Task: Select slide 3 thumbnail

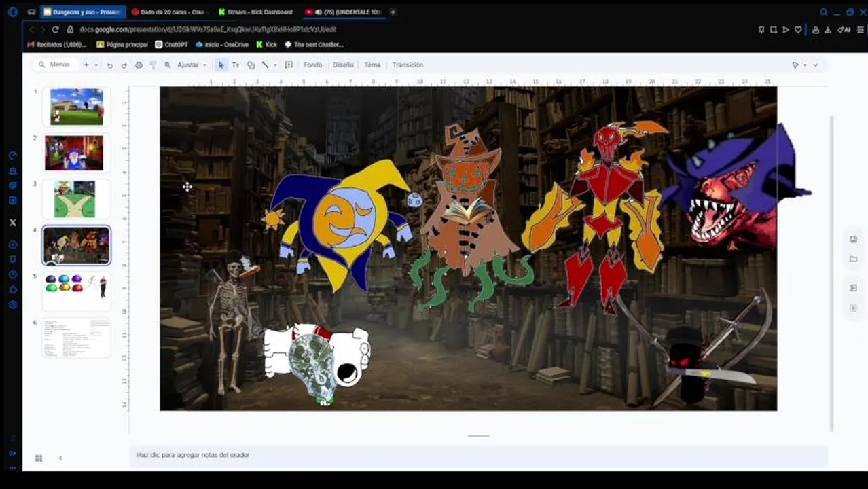Action: click(75, 199)
